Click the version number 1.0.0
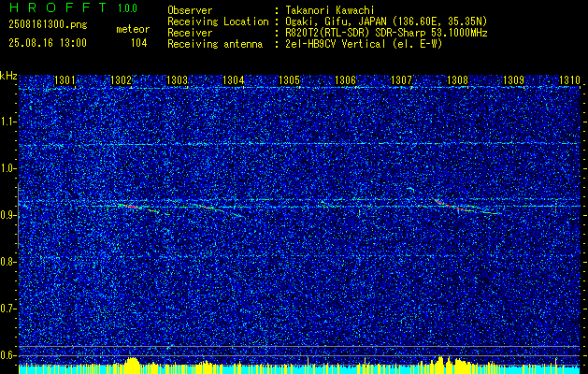Screen dimensions: 588x374 127,8
